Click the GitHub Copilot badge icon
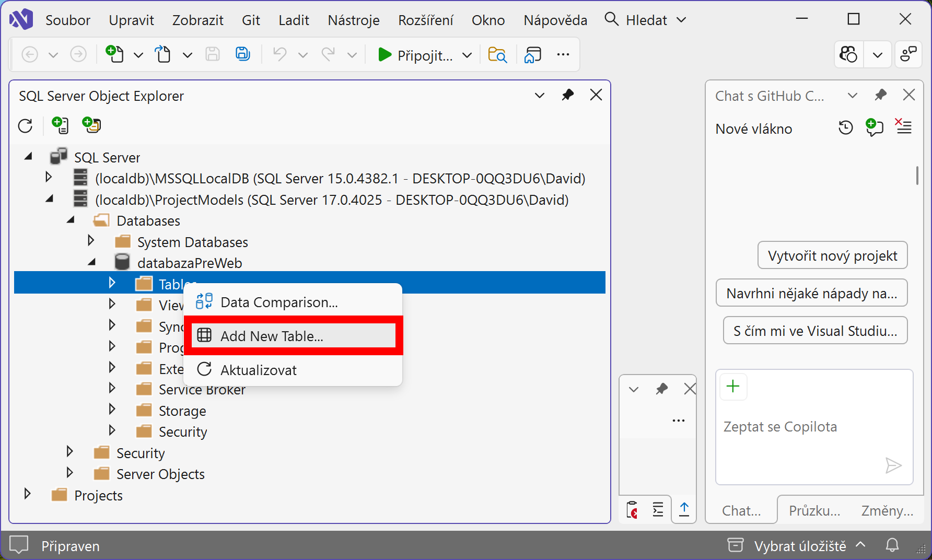This screenshot has width=932, height=560. 848,54
